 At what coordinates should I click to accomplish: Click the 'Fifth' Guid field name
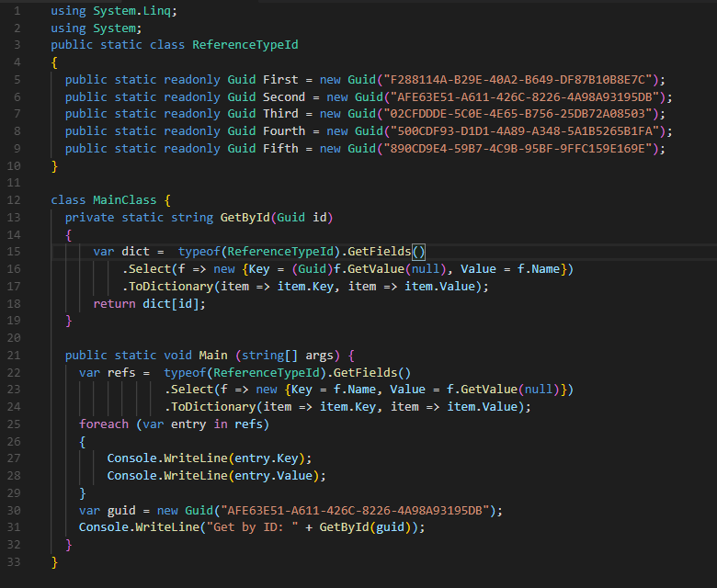[x=280, y=149]
